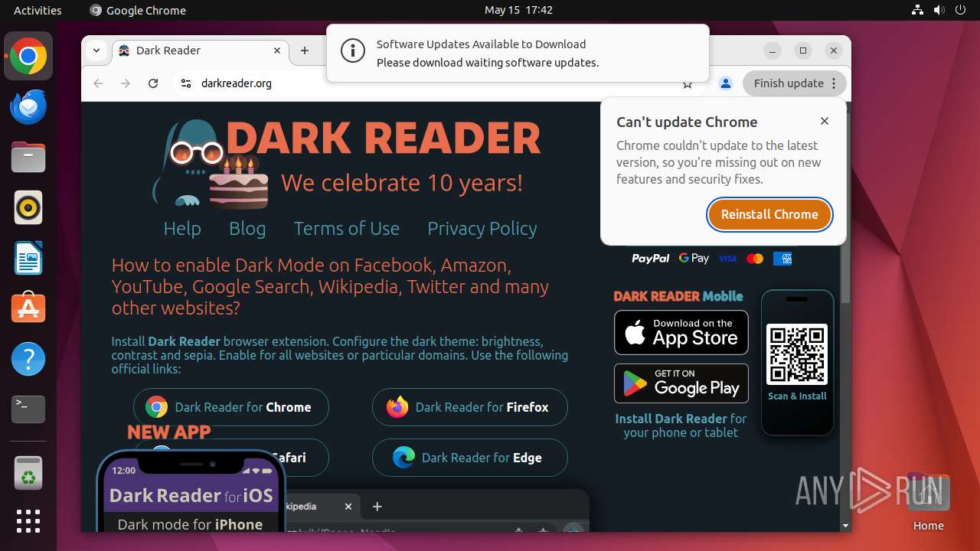980x551 pixels.
Task: Launch Thunderbird mail from the dock
Action: tap(28, 107)
